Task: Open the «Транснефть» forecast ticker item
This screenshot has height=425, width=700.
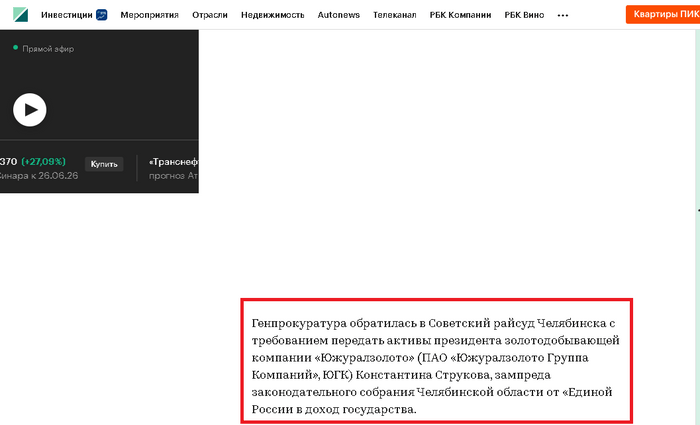Action: point(173,162)
